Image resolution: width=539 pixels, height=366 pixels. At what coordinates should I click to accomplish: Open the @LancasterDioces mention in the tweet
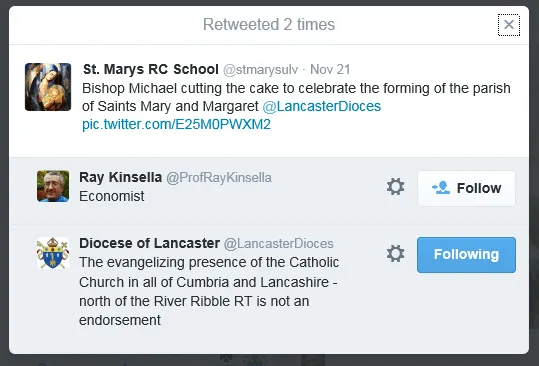(x=321, y=106)
